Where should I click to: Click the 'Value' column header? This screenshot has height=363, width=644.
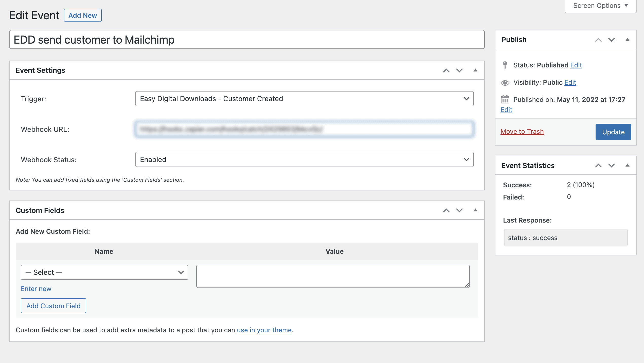click(x=334, y=251)
